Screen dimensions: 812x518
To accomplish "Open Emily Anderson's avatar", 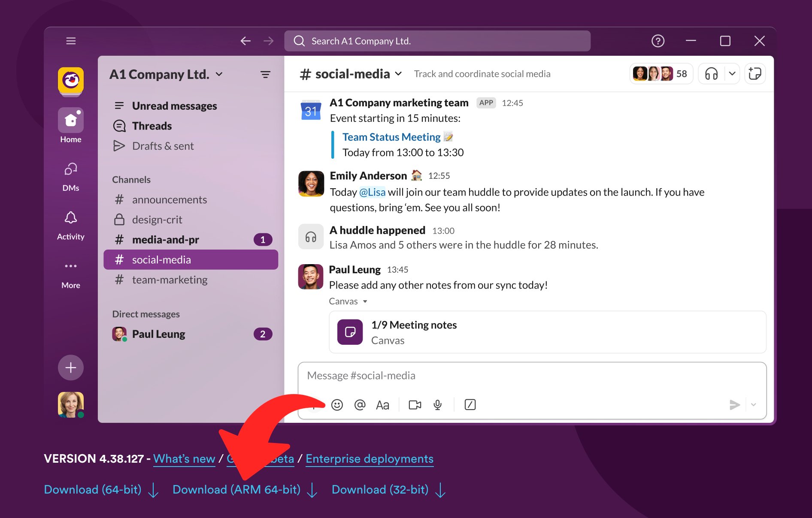I will pos(311,184).
